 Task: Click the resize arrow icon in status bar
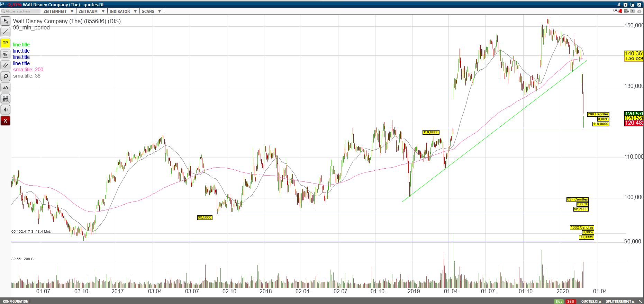[x=641, y=301]
